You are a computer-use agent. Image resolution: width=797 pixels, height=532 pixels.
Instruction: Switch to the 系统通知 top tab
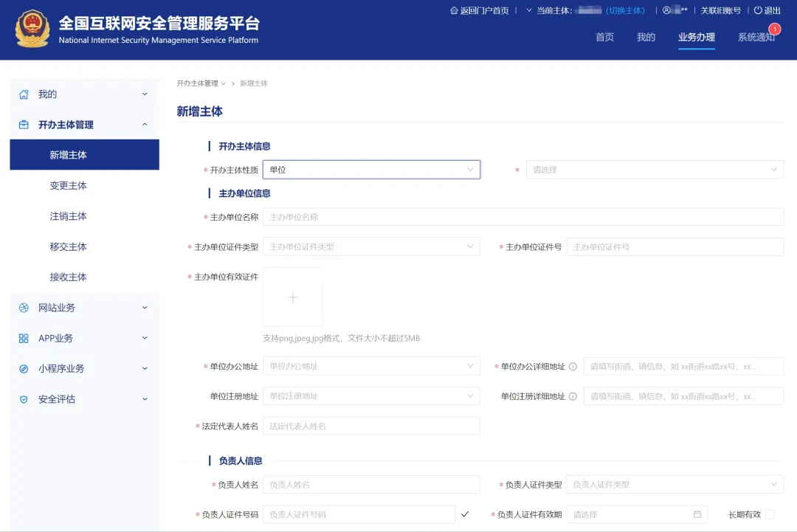pyautogui.click(x=756, y=38)
